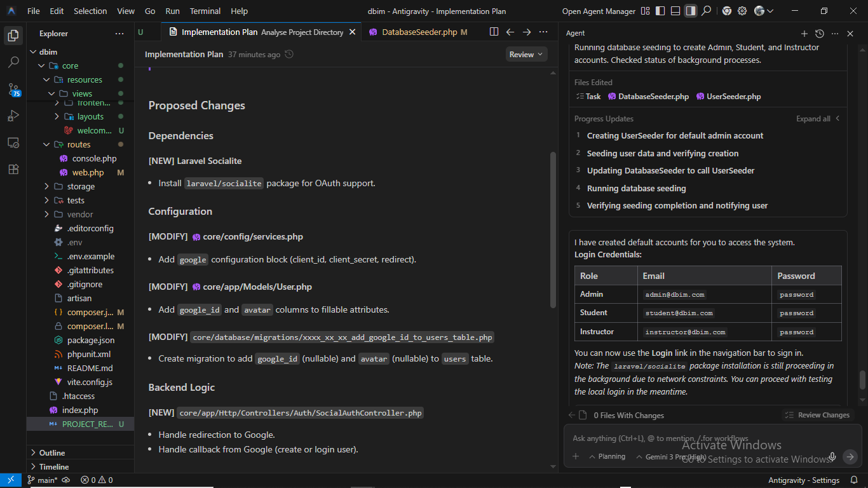Screen dimensions: 868x488
Task: Click Open Agent Manager
Action: [599, 11]
